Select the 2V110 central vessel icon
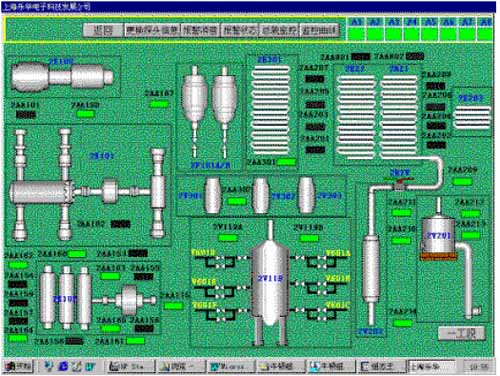Screen dimensions: 500x376 pos(270,283)
